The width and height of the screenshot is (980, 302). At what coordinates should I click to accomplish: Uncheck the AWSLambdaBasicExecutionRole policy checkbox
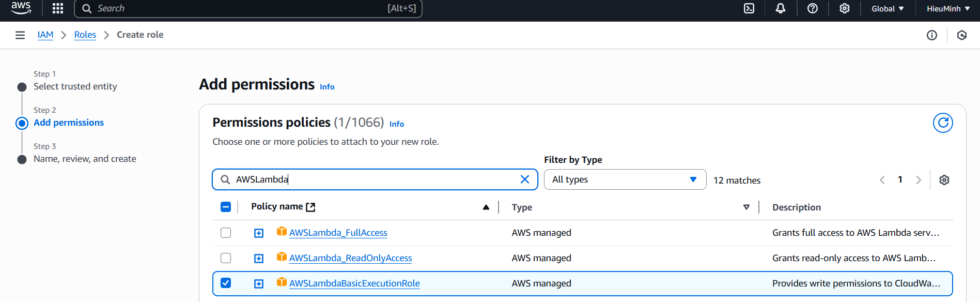click(226, 283)
